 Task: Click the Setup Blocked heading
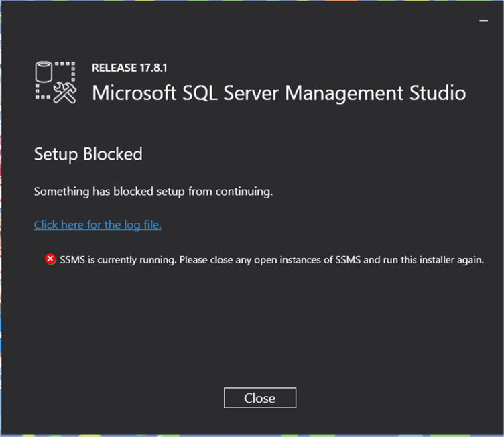(x=88, y=154)
